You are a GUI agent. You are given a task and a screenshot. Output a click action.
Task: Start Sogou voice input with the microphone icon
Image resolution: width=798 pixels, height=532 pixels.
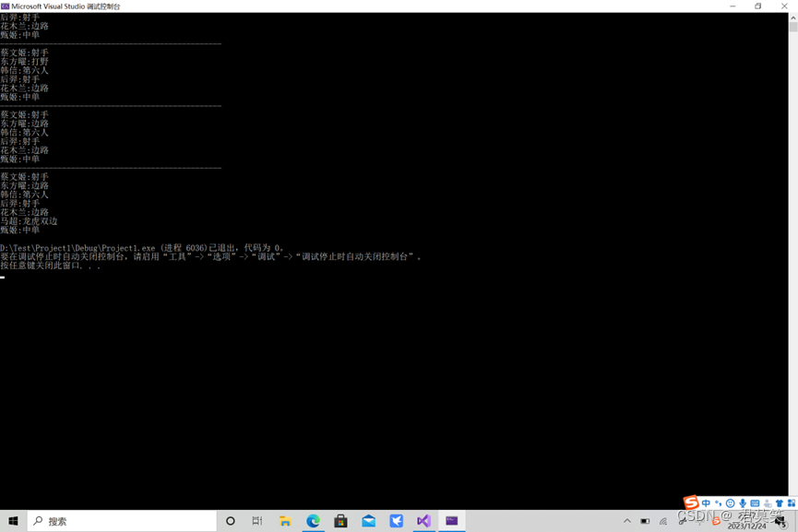[x=741, y=502]
